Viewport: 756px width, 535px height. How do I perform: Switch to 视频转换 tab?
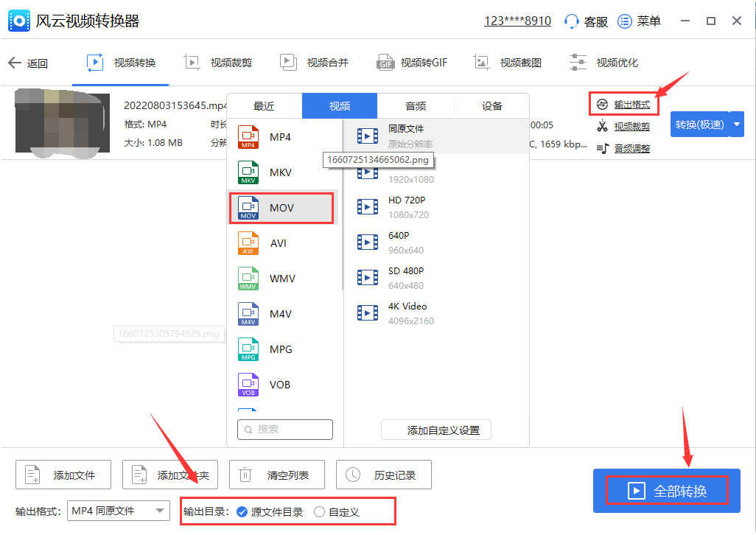tap(121, 63)
